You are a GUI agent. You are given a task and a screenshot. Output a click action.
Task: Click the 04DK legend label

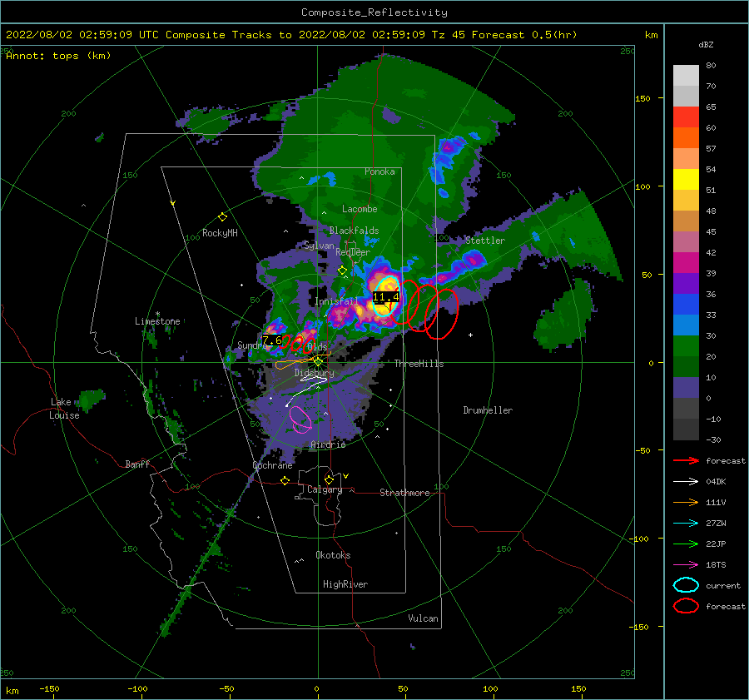point(716,482)
